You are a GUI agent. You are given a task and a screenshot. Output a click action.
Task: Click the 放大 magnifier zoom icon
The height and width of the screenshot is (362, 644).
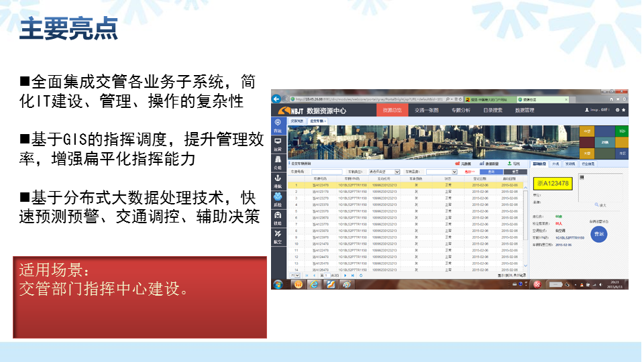point(597,204)
